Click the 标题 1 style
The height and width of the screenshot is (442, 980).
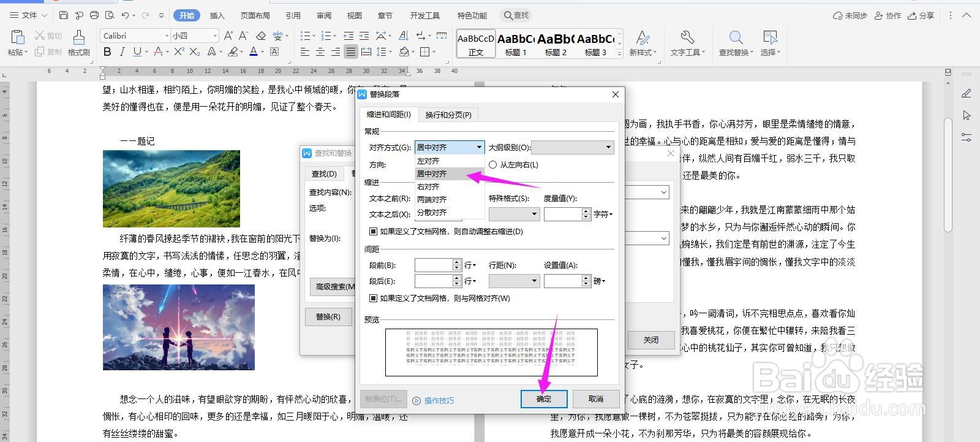(x=516, y=44)
